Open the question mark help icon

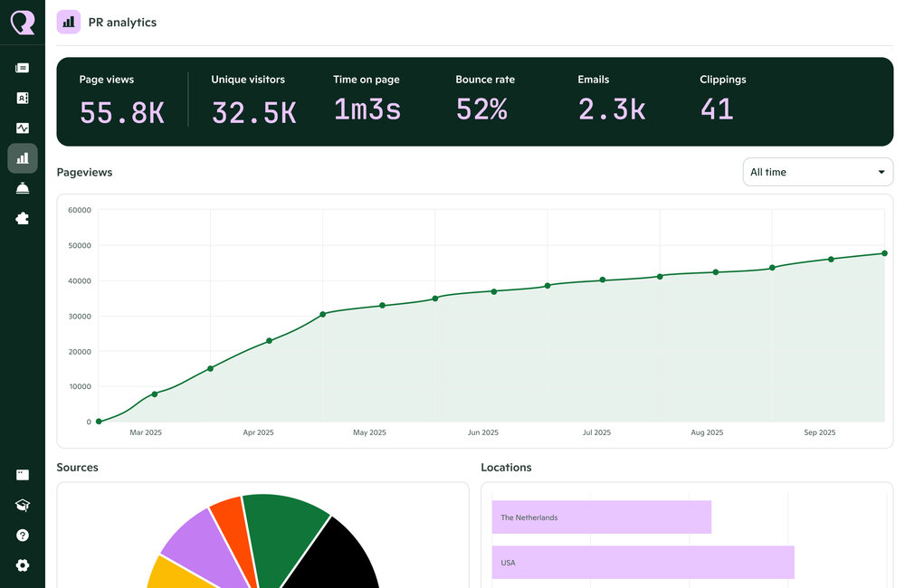click(x=23, y=536)
